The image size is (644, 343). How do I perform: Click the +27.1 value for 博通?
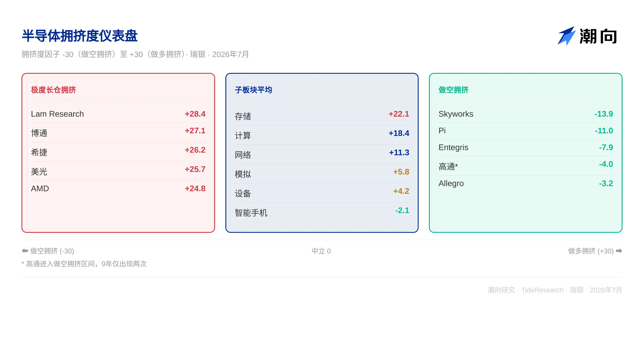tap(195, 131)
